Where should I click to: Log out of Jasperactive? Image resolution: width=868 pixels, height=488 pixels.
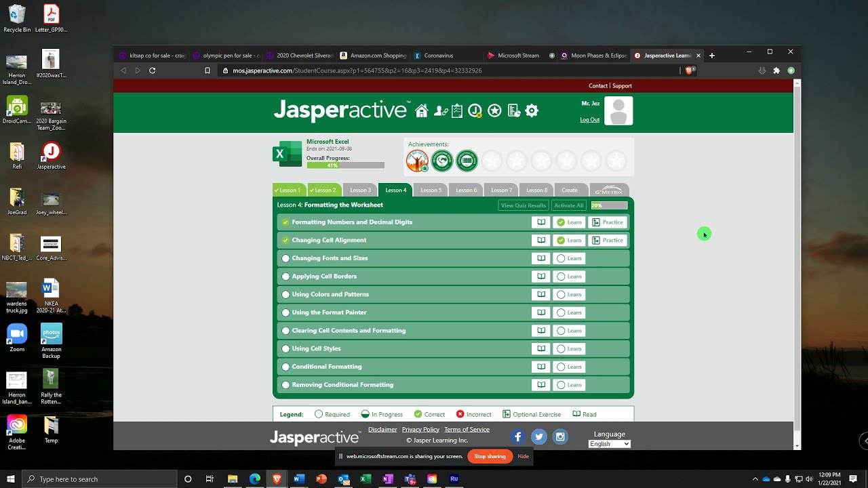589,120
